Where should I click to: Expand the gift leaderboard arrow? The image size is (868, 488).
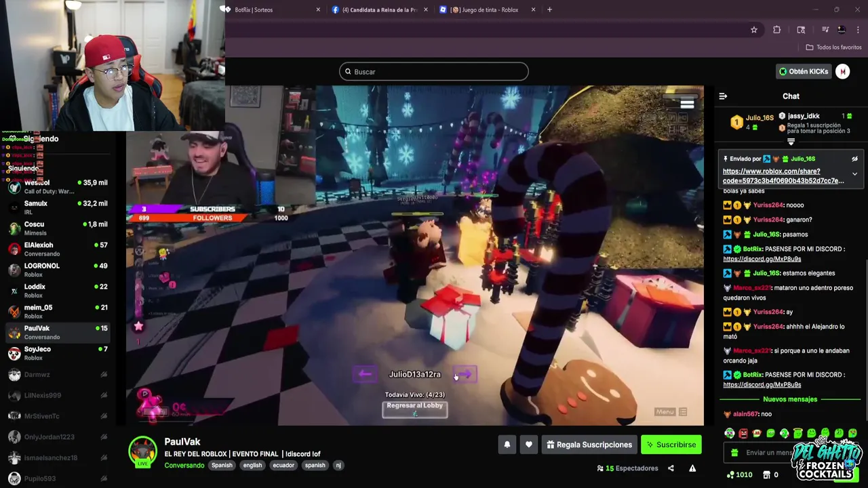791,142
